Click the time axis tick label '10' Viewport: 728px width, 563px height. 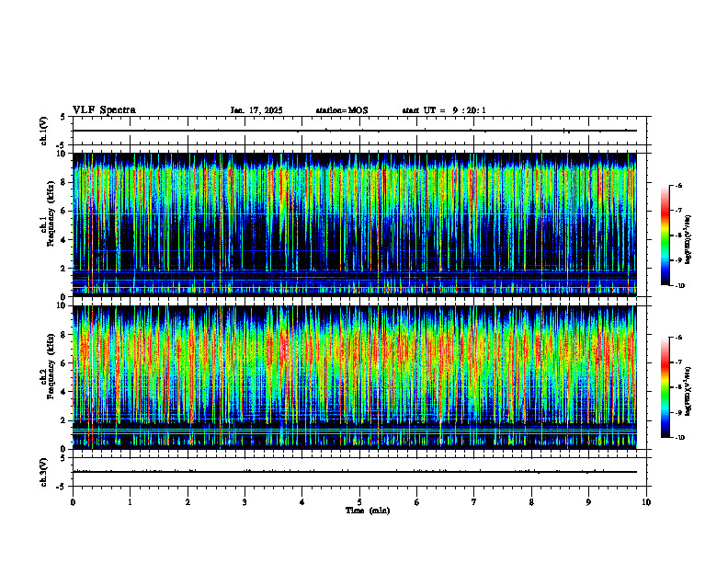(x=646, y=502)
